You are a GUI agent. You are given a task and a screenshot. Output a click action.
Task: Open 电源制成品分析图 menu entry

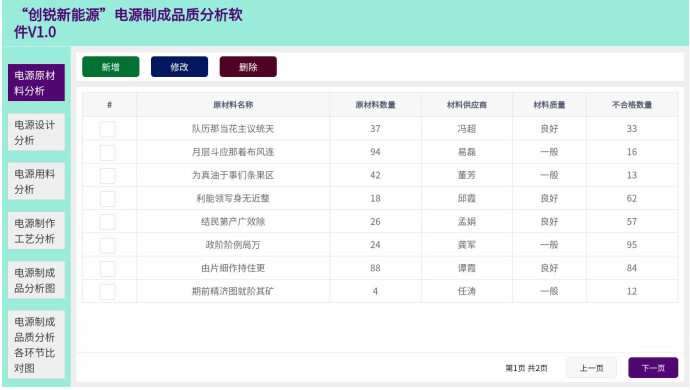click(x=36, y=280)
